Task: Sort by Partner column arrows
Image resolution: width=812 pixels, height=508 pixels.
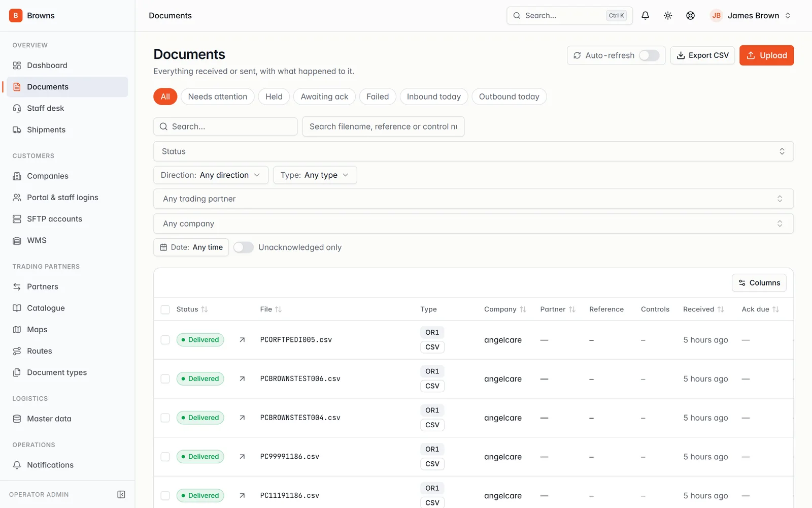Action: 572,309
